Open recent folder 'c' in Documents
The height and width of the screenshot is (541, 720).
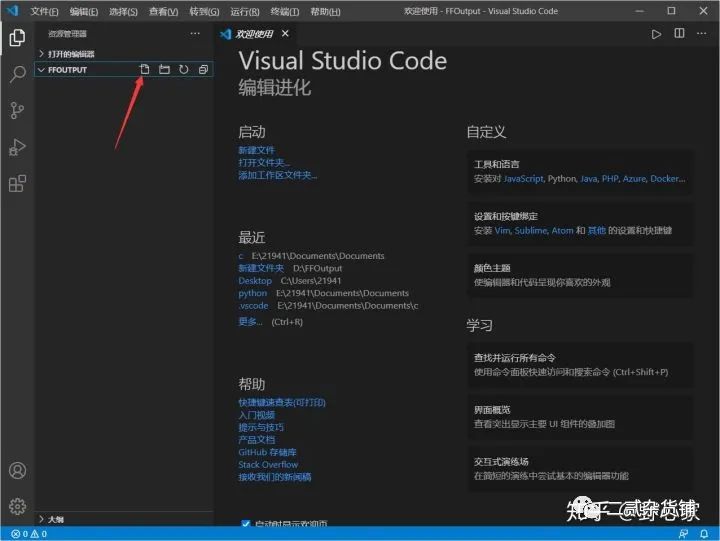point(241,256)
